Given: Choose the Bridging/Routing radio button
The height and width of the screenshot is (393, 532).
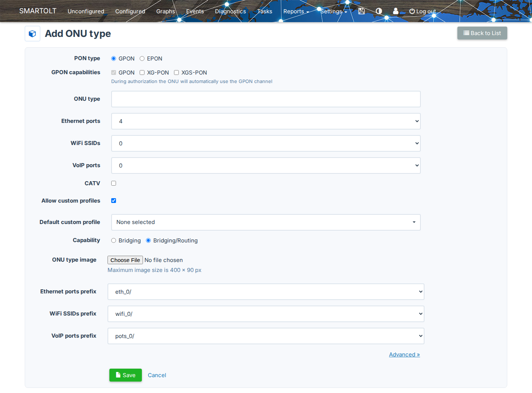Looking at the screenshot, I should [149, 241].
